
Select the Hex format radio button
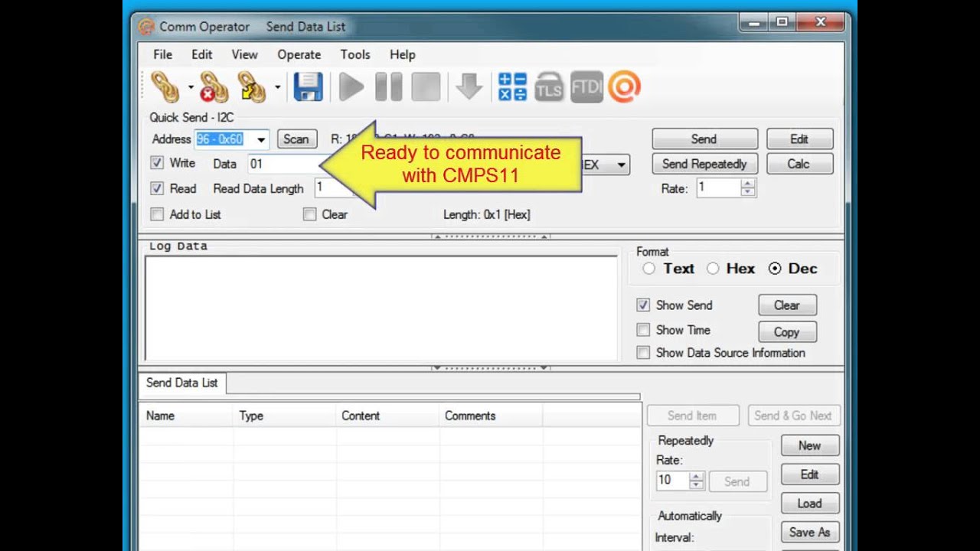pos(713,269)
